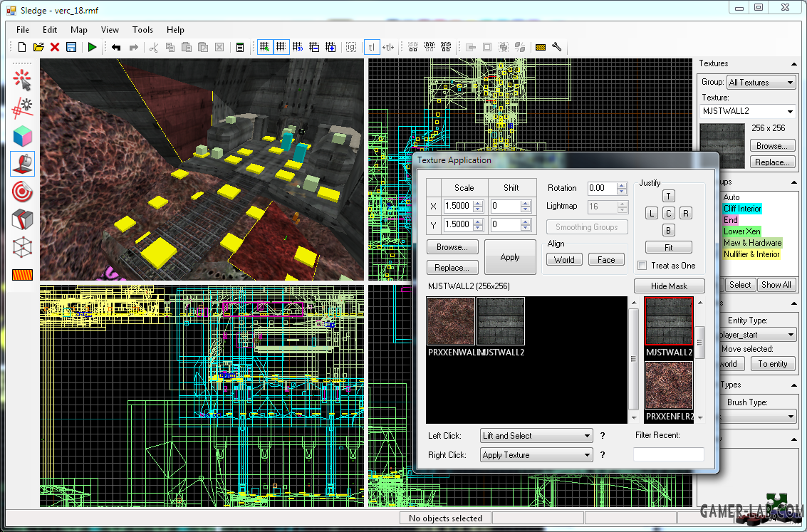Open the Group 'All Textures' dropdown

point(761,83)
